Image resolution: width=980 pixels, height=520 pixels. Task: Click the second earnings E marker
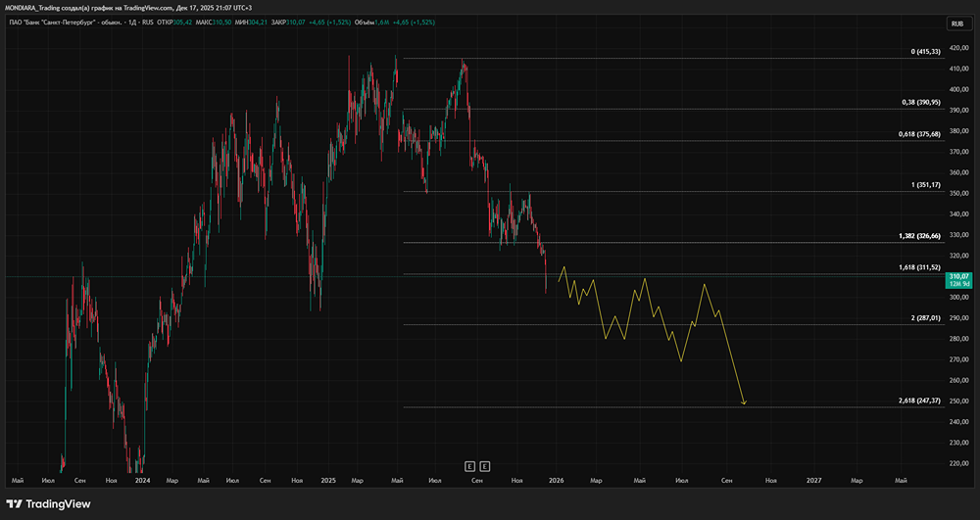coord(484,465)
